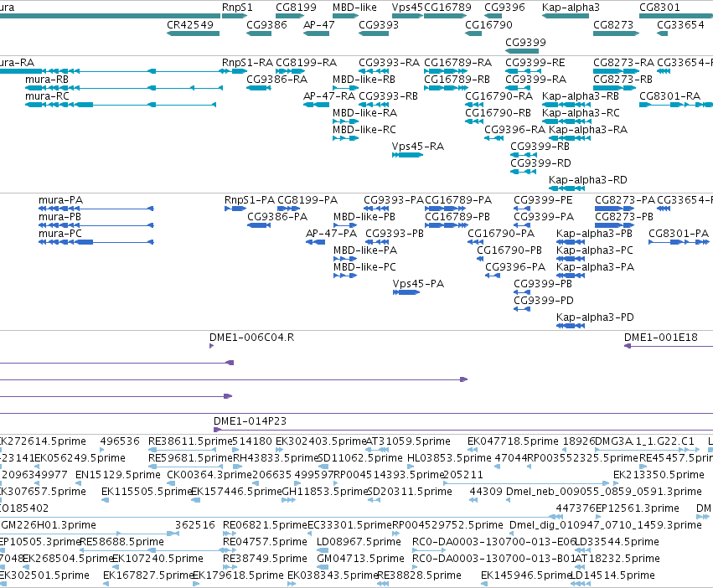
Task: Open the RnpS1-RA transcript label
Action: tap(247, 63)
